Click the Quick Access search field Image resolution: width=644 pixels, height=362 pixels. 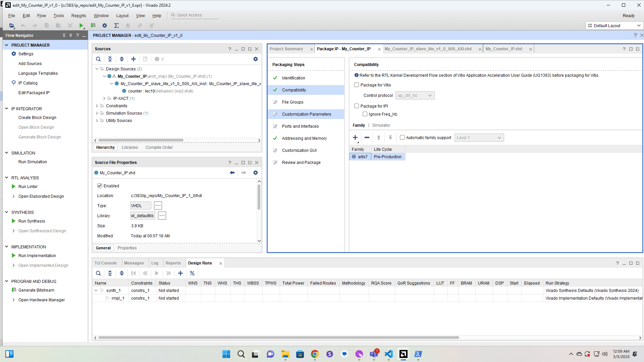pyautogui.click(x=195, y=15)
